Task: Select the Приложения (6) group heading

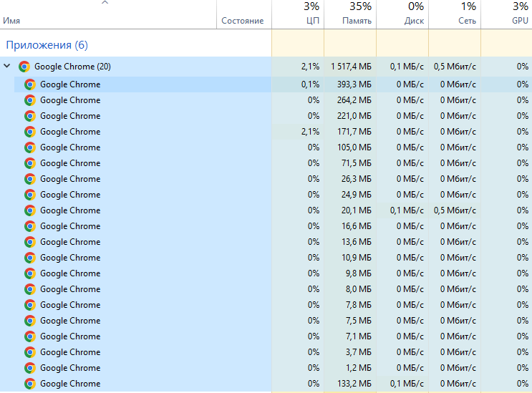Action: click(x=47, y=45)
